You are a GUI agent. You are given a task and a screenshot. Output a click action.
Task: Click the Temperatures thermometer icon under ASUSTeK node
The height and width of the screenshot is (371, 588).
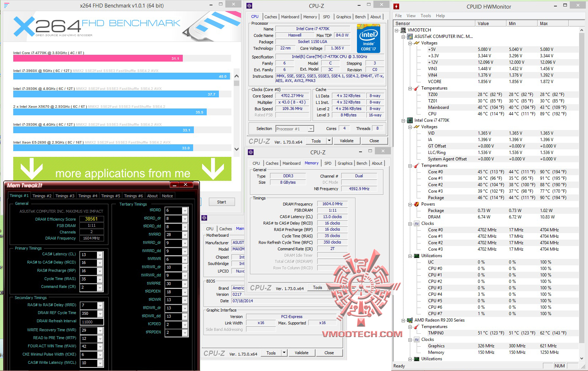pyautogui.click(x=416, y=88)
